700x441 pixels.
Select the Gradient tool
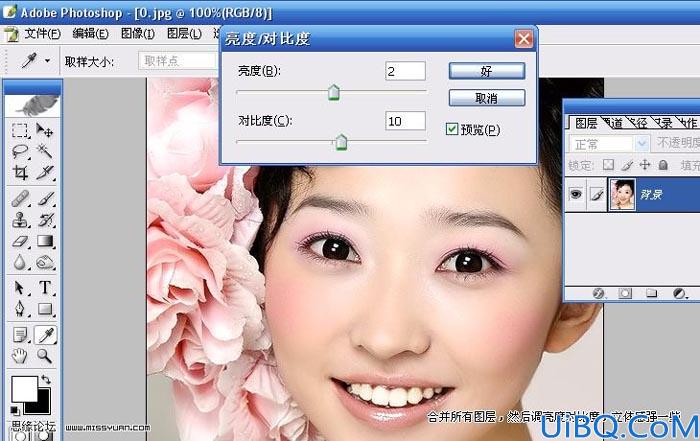[45, 241]
